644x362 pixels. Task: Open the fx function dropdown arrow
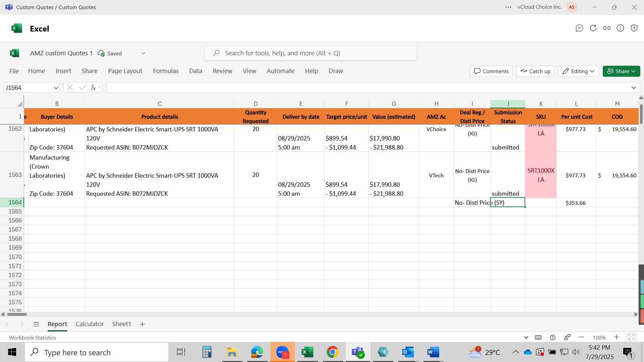coord(100,88)
